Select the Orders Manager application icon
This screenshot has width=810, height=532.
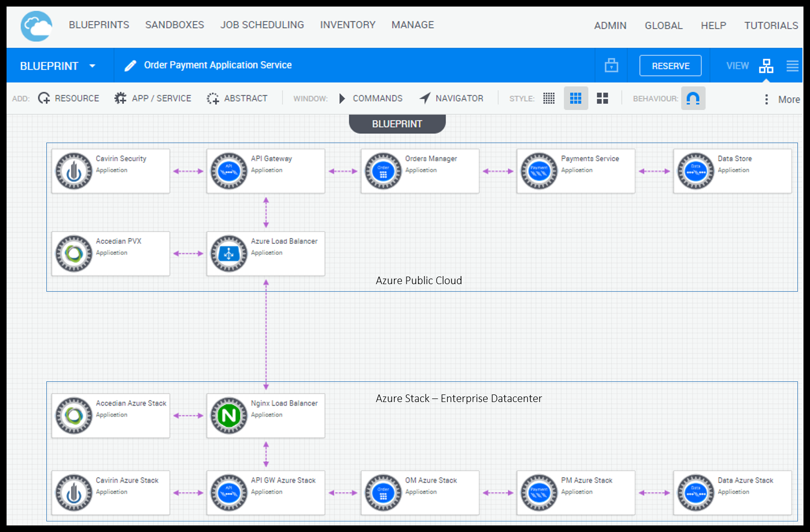pos(383,171)
